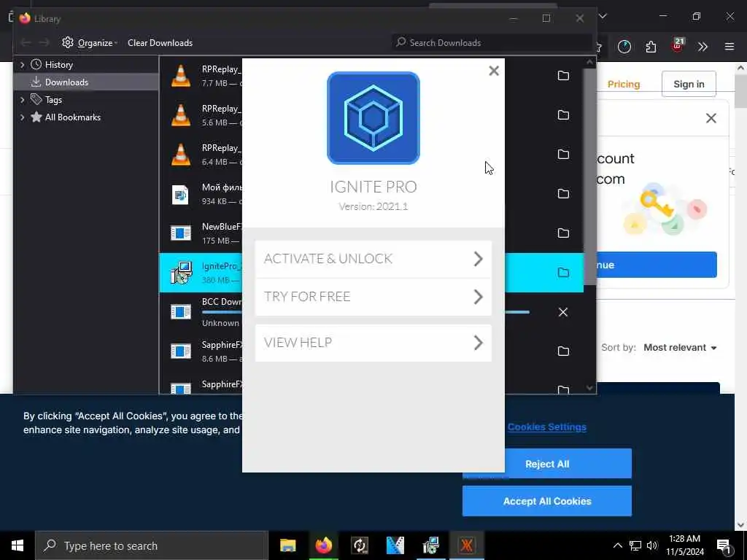Open folder for SapphireFX 8.6 MB download
747x560 pixels.
(563, 351)
